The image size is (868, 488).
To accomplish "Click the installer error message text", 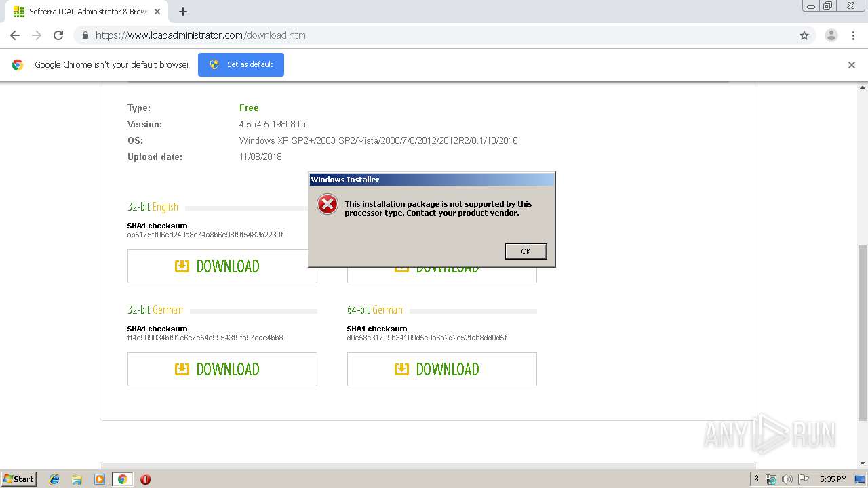I will [x=438, y=208].
